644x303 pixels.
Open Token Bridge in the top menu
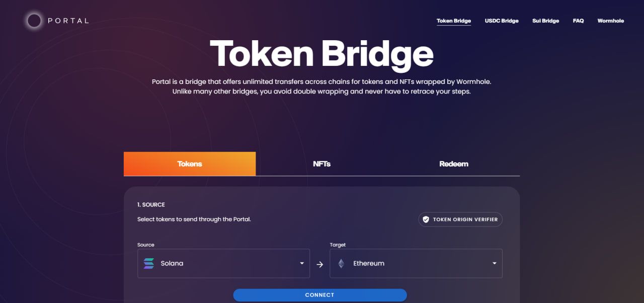coord(454,21)
